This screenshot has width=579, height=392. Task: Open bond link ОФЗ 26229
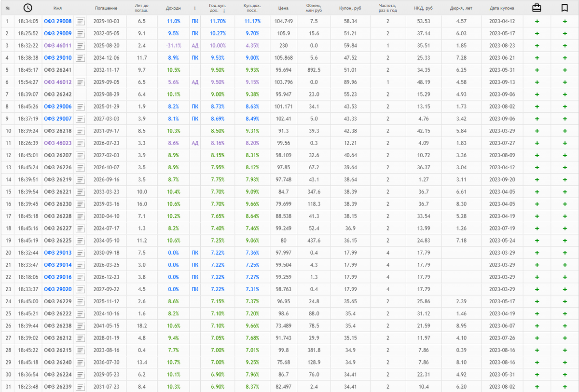[x=58, y=301]
